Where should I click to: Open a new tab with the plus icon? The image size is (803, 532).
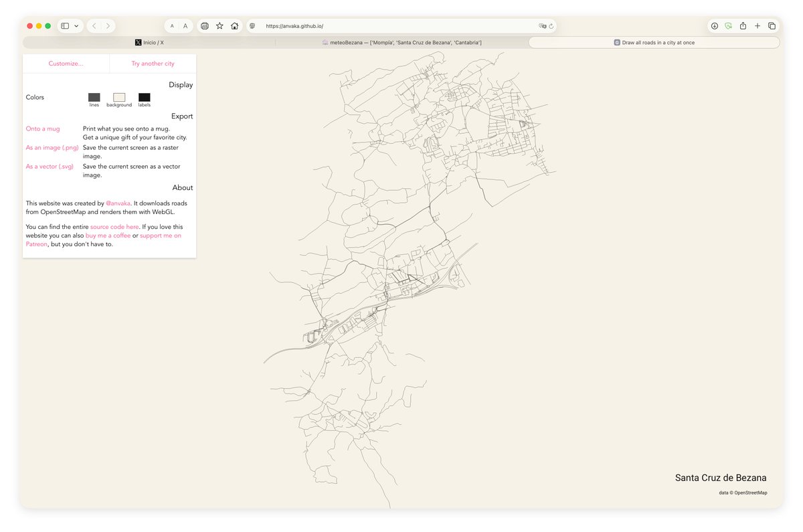(757, 25)
